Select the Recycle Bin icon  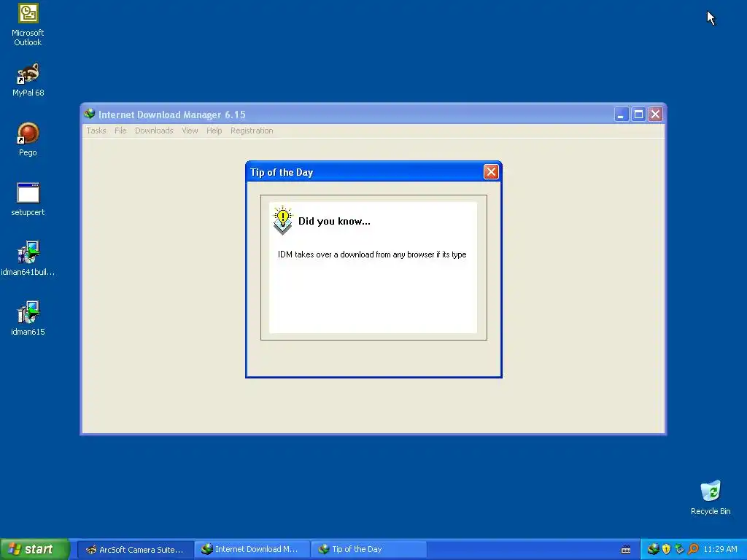(x=711, y=497)
